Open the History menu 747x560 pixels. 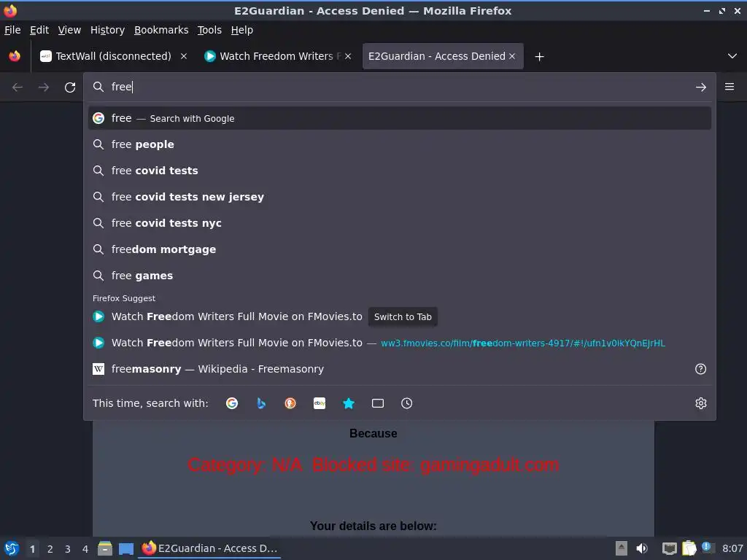point(107,30)
